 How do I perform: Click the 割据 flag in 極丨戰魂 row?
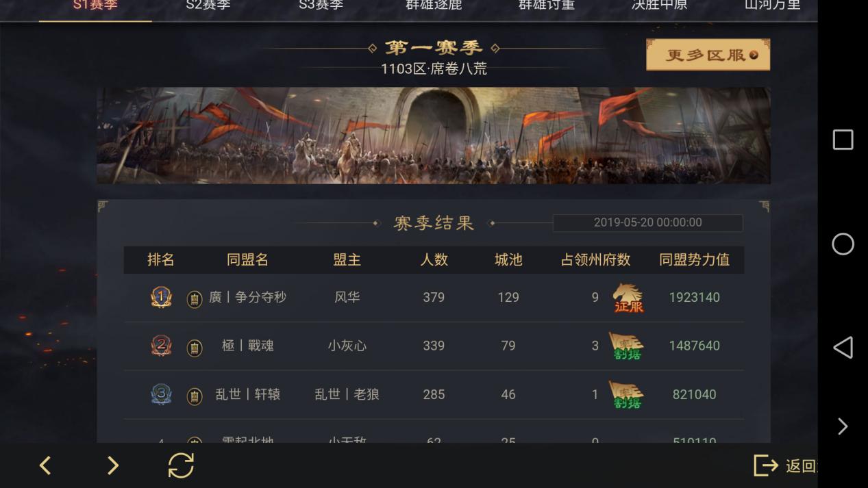[626, 346]
